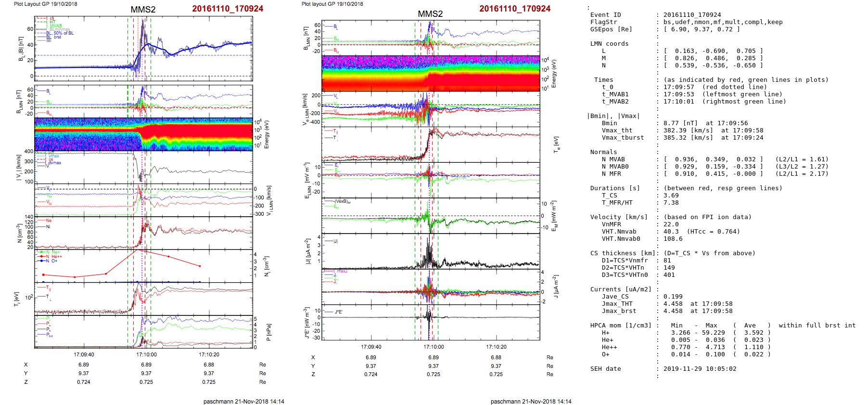
Task: Click the 17:09:40 time tick under the right plot
Action: click(371, 347)
